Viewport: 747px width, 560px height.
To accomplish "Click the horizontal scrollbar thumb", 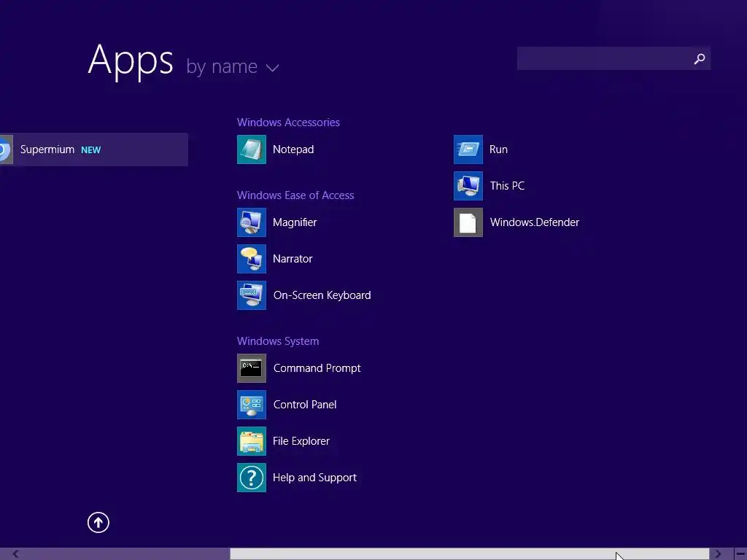I will click(x=470, y=554).
